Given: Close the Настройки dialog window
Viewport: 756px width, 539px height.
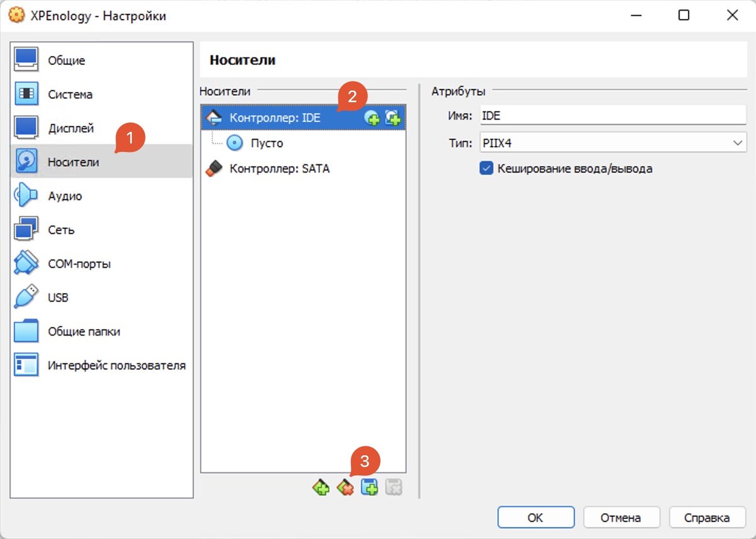Looking at the screenshot, I should tap(732, 16).
